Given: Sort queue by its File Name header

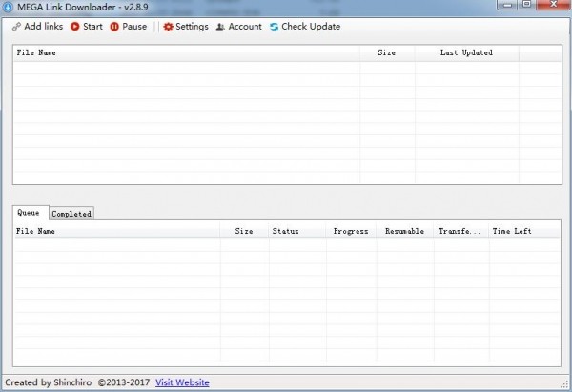Looking at the screenshot, I should pyautogui.click(x=116, y=231).
